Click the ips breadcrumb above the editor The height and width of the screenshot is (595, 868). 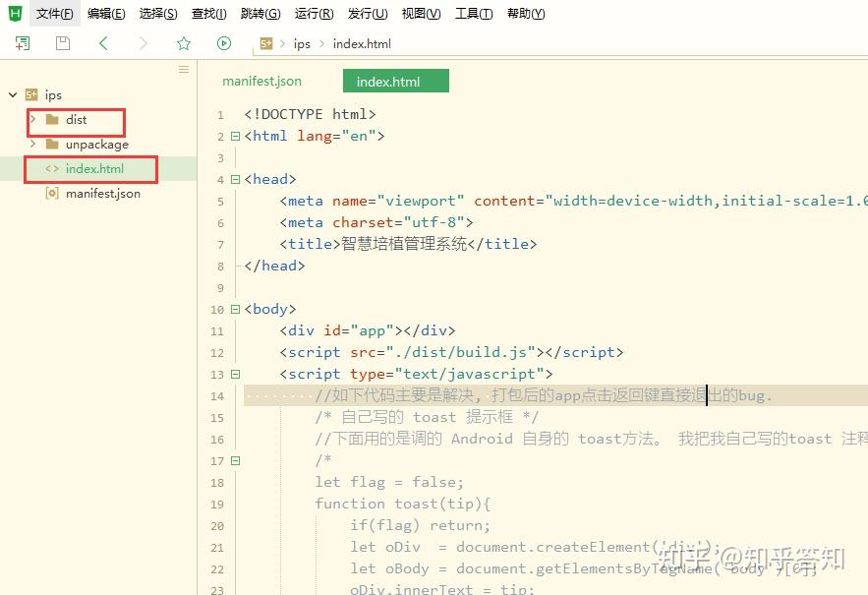[302, 43]
